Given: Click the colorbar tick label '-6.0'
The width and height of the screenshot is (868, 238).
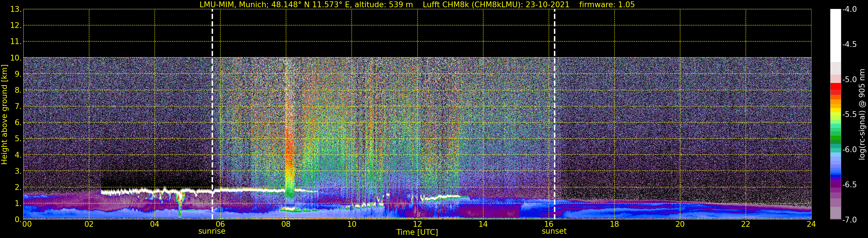Looking at the screenshot, I should [x=849, y=149].
